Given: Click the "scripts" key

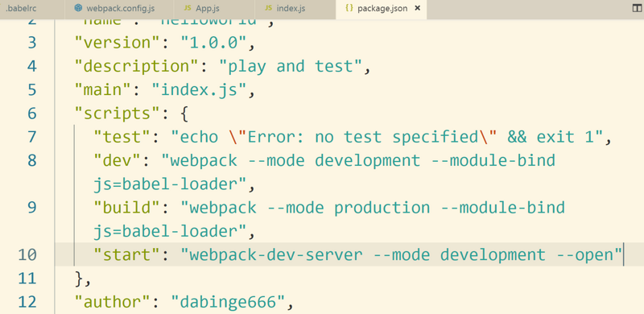Looking at the screenshot, I should click(118, 113).
